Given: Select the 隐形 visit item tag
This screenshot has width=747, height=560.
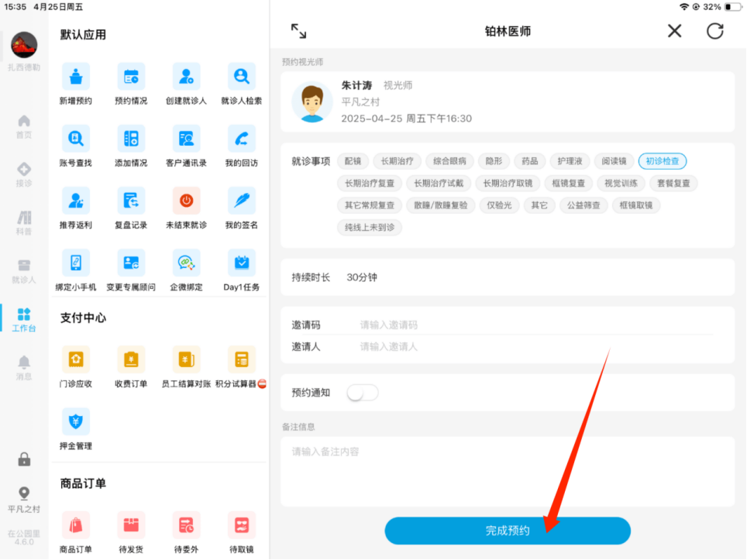Looking at the screenshot, I should tap(494, 161).
